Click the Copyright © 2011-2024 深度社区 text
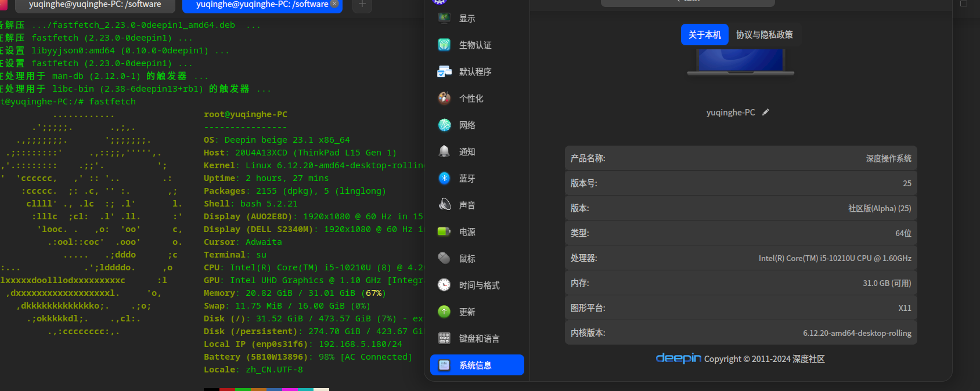 764,359
